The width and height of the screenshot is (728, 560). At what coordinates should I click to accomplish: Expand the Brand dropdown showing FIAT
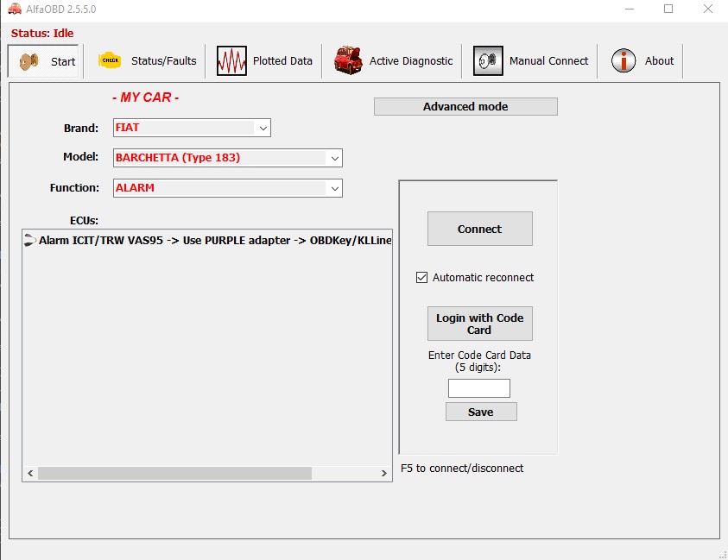(192, 128)
